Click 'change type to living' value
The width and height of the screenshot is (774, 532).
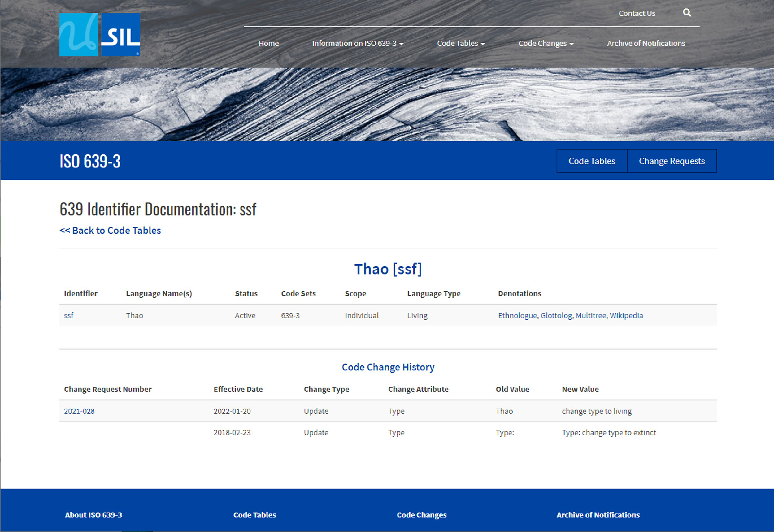597,411
